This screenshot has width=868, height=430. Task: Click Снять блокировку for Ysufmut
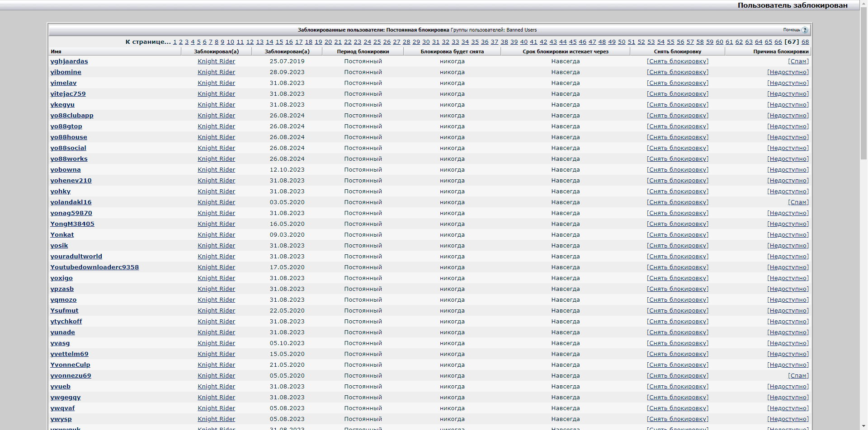677,311
